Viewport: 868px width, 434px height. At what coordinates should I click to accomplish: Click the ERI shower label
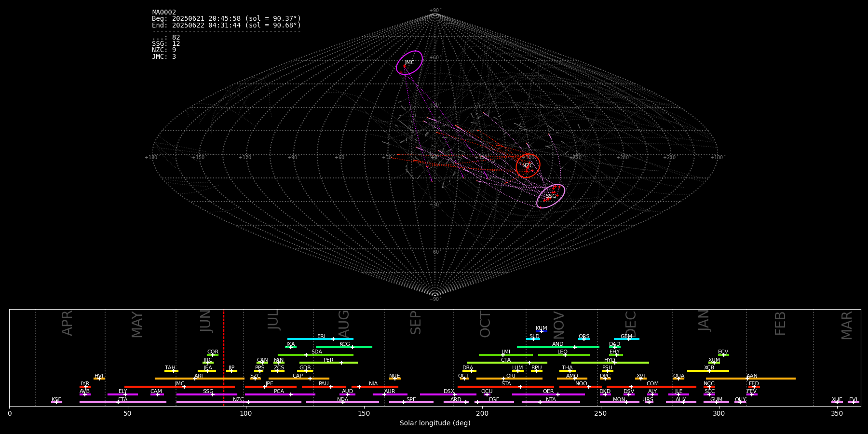coord(321,337)
